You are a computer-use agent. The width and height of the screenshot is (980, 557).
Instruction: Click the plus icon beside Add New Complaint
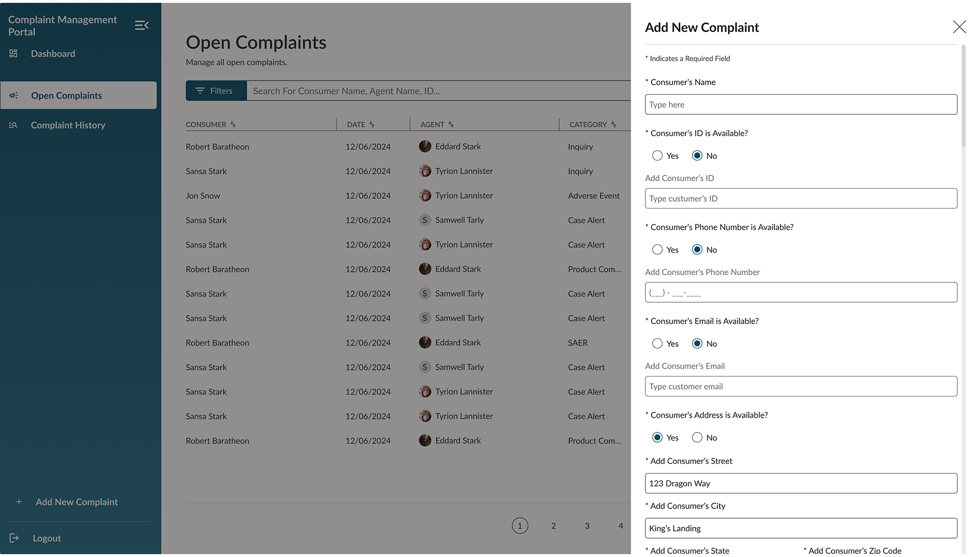coord(19,502)
